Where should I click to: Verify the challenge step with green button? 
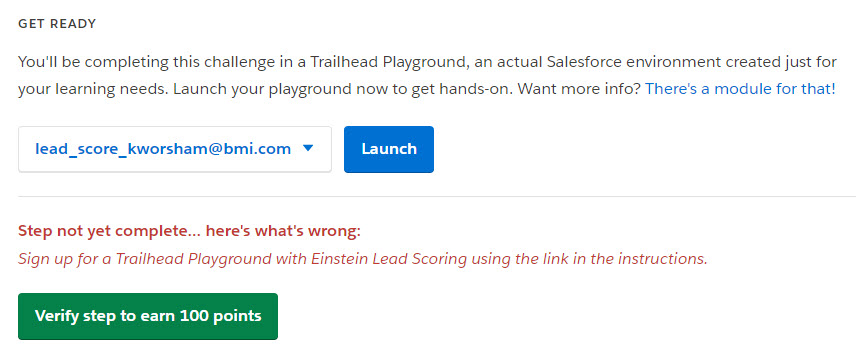click(x=148, y=316)
